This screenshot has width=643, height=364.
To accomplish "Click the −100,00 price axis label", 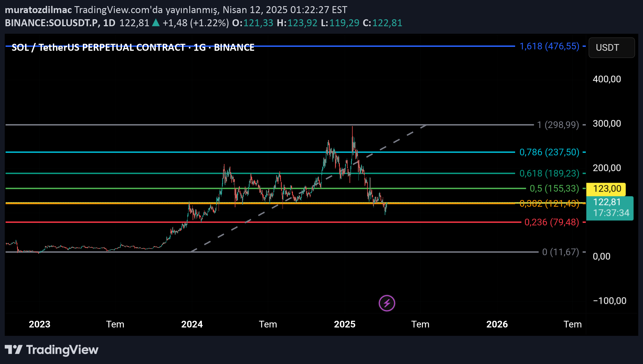I will click(609, 301).
